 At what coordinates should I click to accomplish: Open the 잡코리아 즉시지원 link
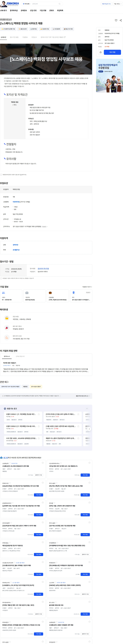[x=43, y=269]
